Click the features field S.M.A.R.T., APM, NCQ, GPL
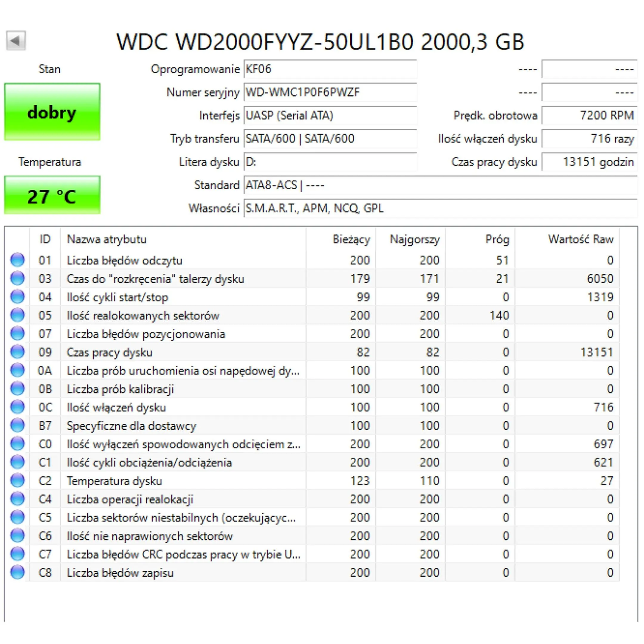The height and width of the screenshot is (644, 644). coord(441,208)
